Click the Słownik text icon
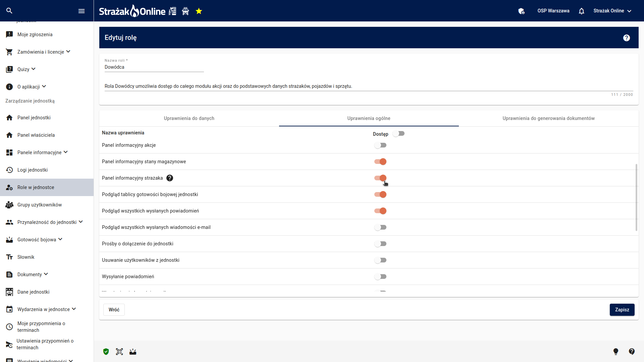Screen dimensions: 644x362 pyautogui.click(x=9, y=257)
